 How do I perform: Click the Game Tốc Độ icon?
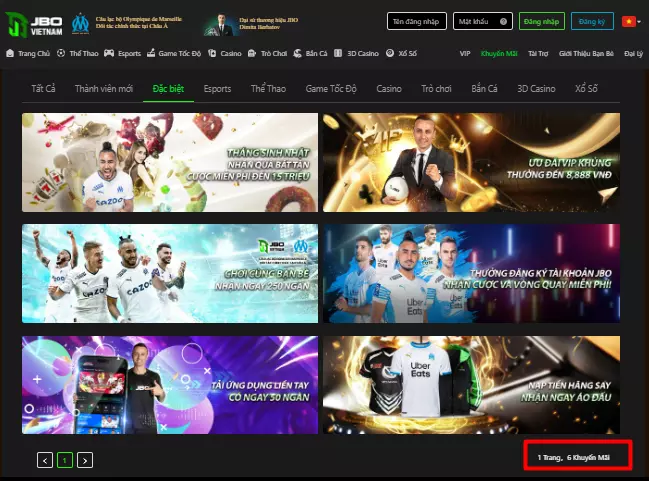pyautogui.click(x=151, y=53)
